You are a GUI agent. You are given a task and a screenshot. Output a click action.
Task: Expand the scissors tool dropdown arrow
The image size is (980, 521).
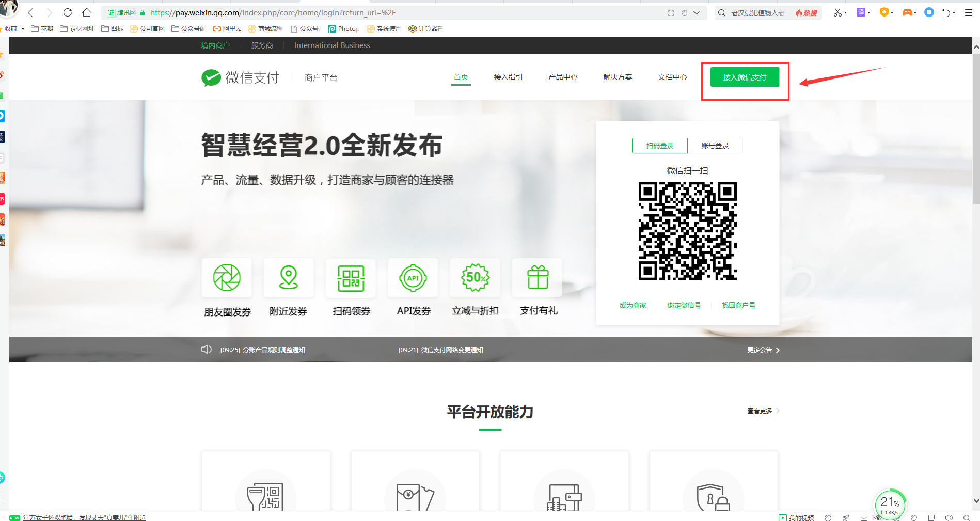point(846,13)
